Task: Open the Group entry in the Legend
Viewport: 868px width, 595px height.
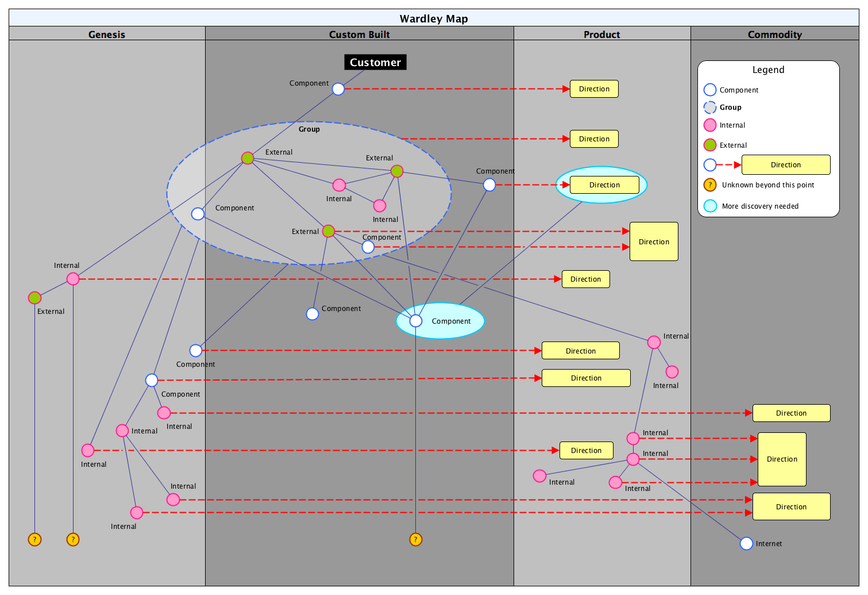Action: click(x=710, y=108)
